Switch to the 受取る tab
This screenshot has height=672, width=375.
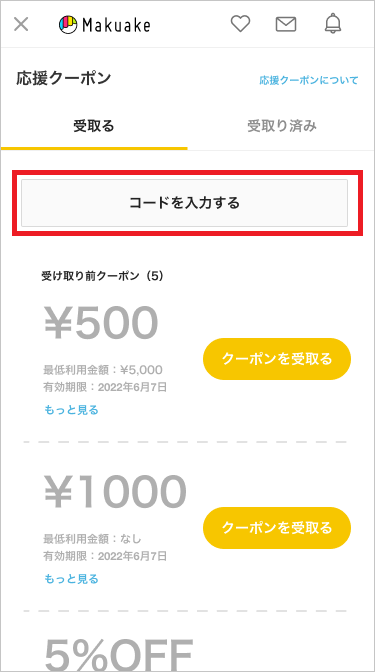coord(94,126)
